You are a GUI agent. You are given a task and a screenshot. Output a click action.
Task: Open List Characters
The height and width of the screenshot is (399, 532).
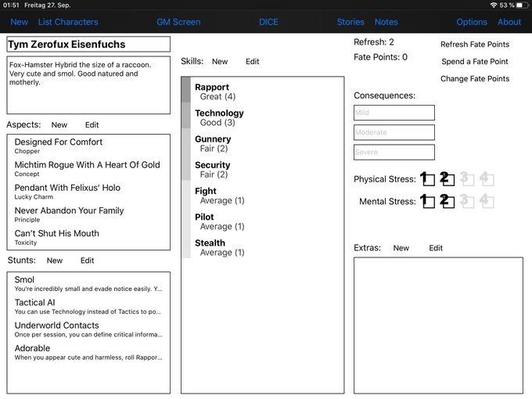tap(68, 22)
